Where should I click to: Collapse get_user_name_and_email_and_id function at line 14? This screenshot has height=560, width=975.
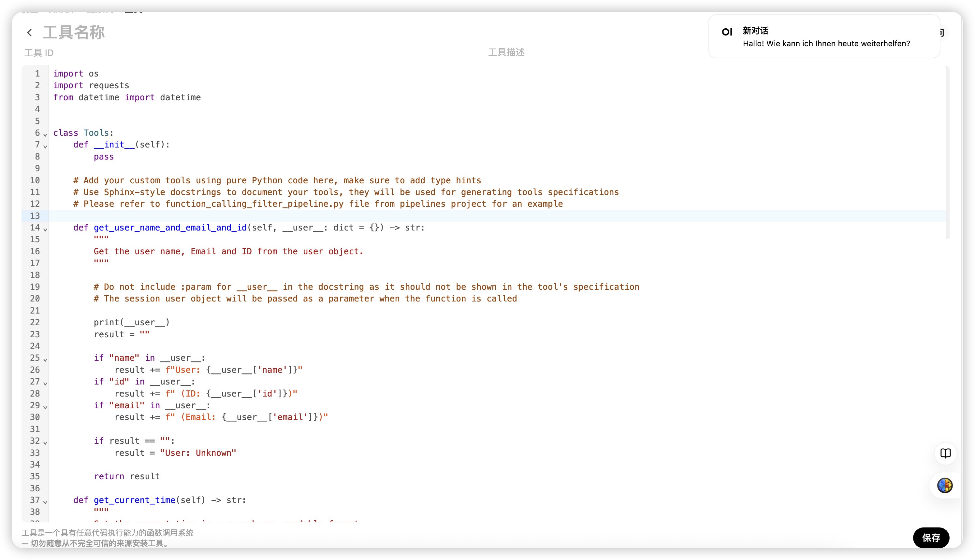(x=45, y=230)
